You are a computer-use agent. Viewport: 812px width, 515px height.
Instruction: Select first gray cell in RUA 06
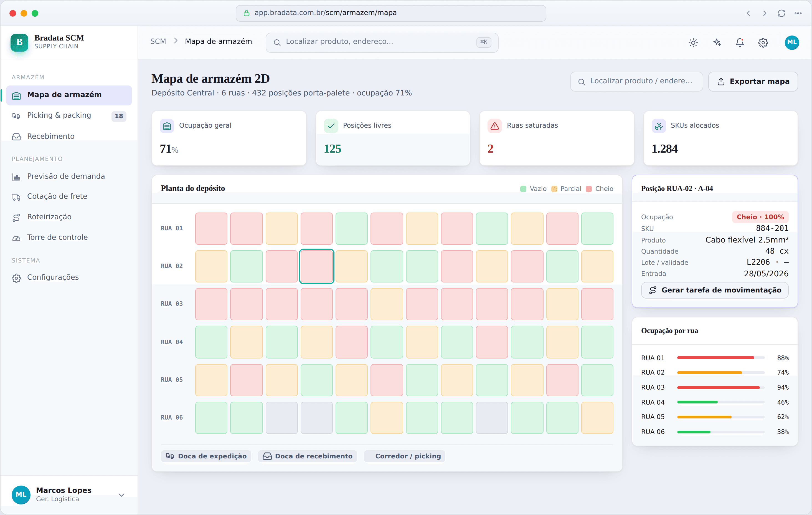click(x=281, y=418)
